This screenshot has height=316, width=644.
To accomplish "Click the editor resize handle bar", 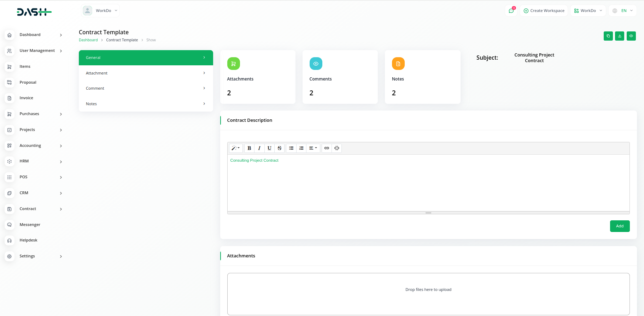I will pos(428,213).
